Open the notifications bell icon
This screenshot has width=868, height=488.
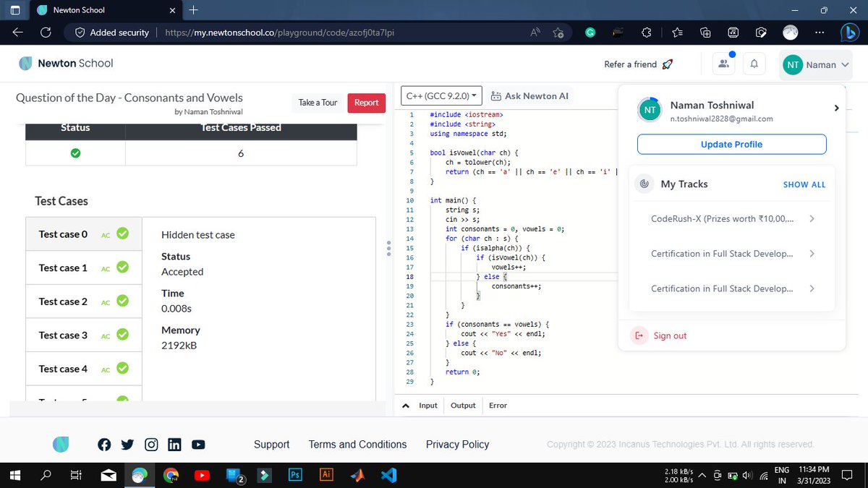tap(754, 64)
